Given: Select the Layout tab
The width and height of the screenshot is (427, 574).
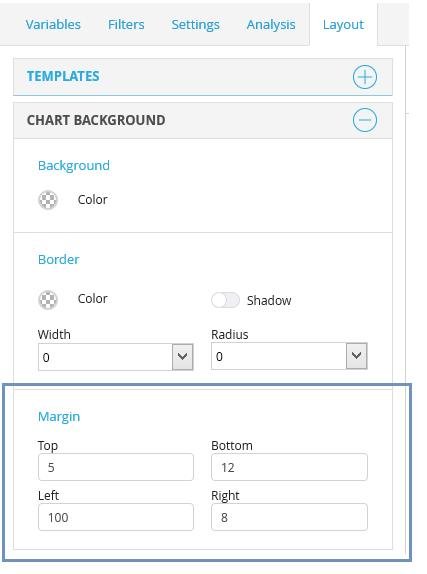Looking at the screenshot, I should [343, 25].
